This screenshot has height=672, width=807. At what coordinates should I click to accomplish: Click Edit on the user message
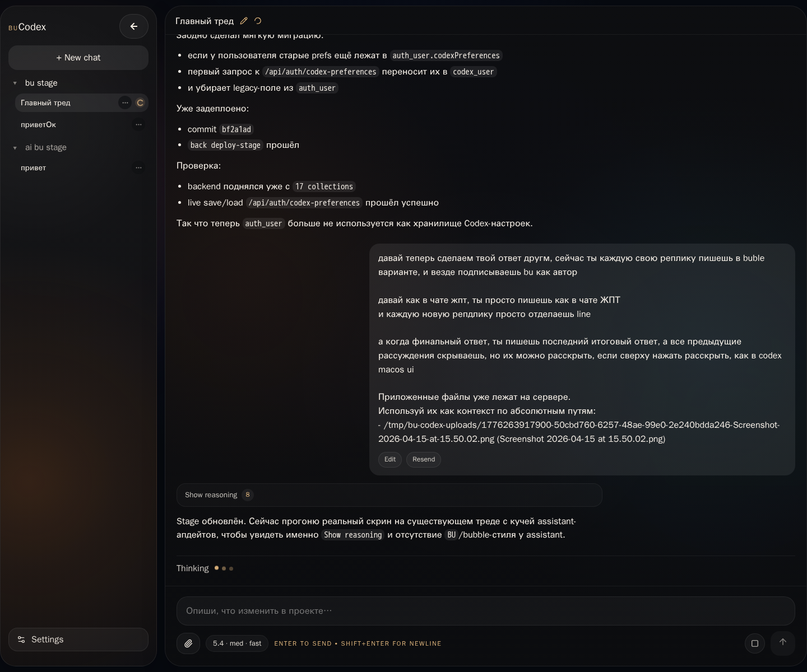pos(390,459)
